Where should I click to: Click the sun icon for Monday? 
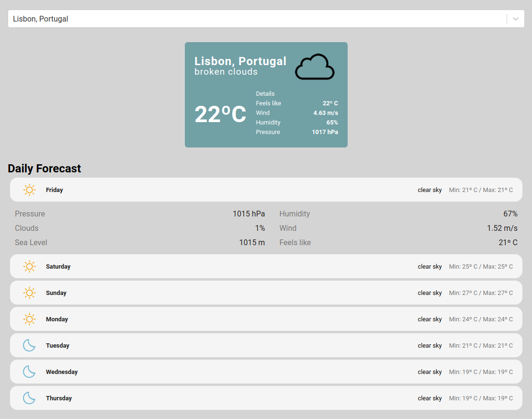point(30,319)
